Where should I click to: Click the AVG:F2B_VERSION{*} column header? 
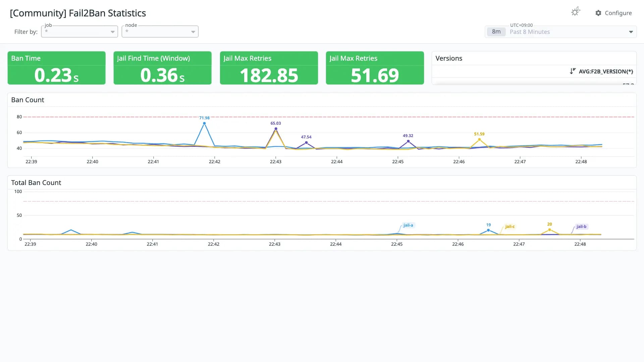click(x=606, y=71)
